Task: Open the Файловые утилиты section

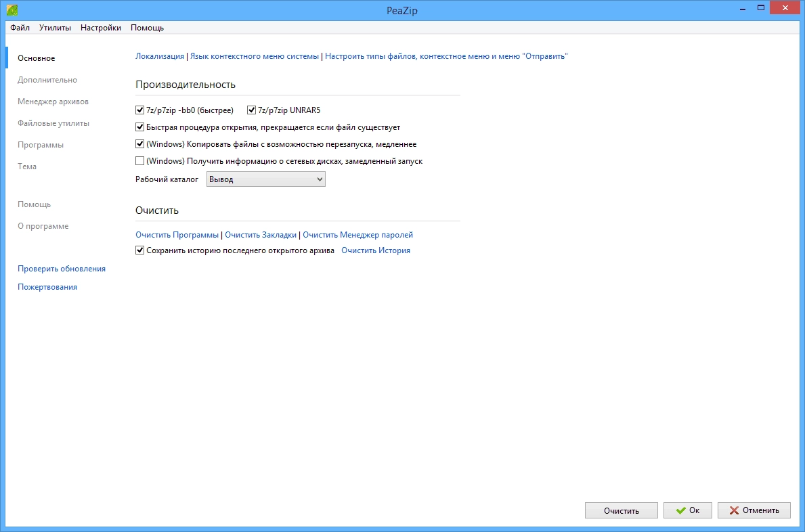Action: click(x=53, y=123)
